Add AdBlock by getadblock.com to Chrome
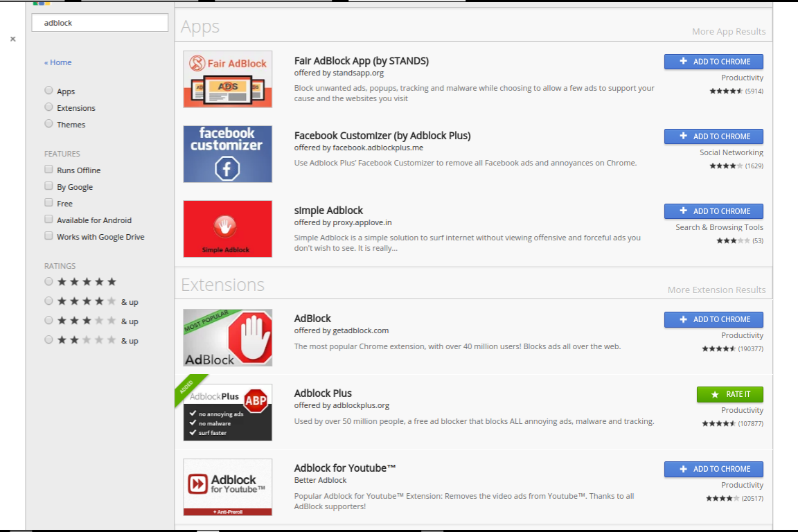 (713, 320)
